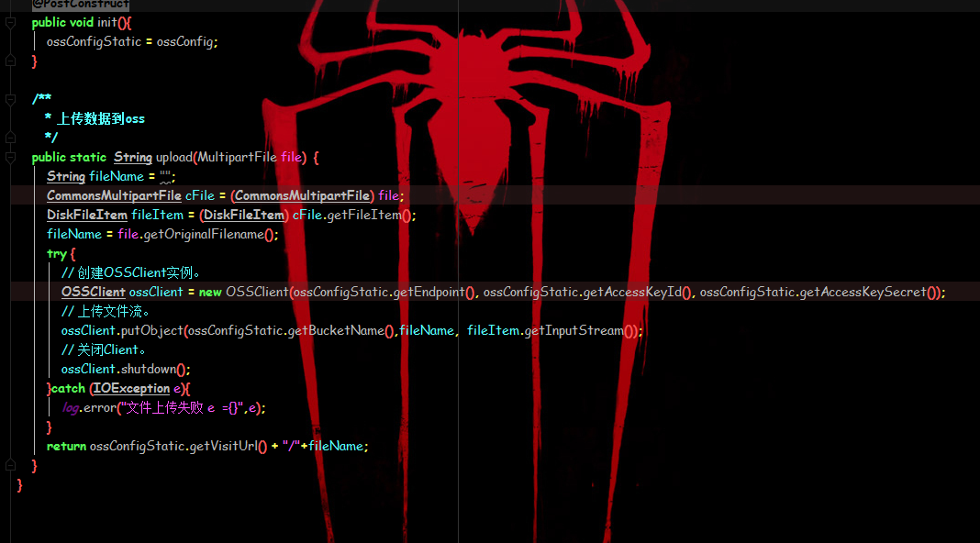
Task: Click the getOriginalFilename method call
Action: [204, 235]
